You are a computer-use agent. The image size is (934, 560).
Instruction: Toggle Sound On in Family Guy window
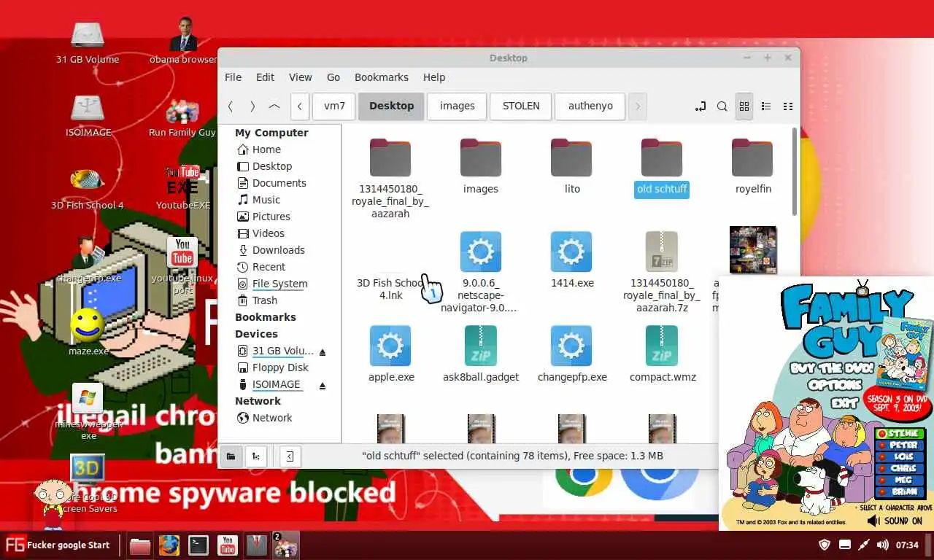pos(895,521)
